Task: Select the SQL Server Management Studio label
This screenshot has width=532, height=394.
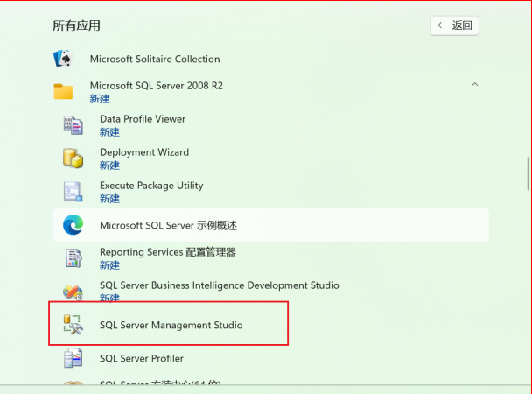Action: click(171, 325)
